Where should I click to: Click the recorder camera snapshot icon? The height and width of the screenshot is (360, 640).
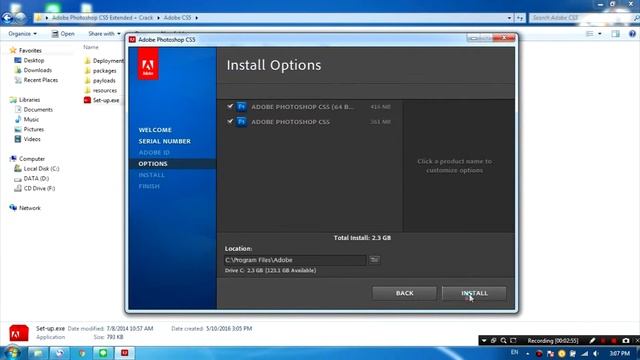point(625,340)
